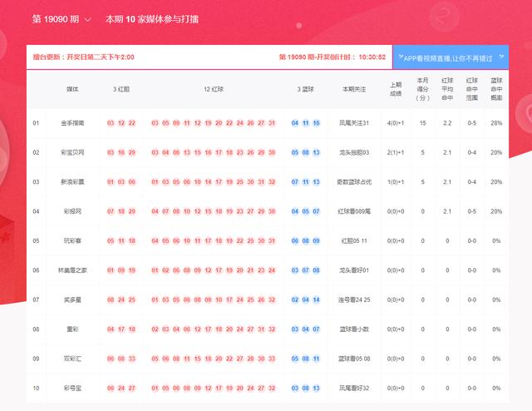Click the 媒体 column header

(x=72, y=89)
